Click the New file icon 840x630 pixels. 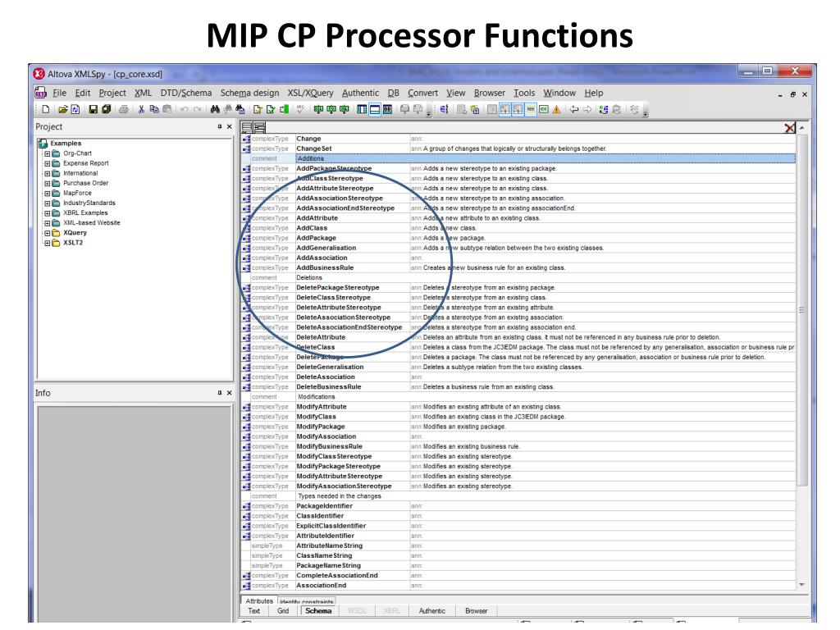(46, 109)
